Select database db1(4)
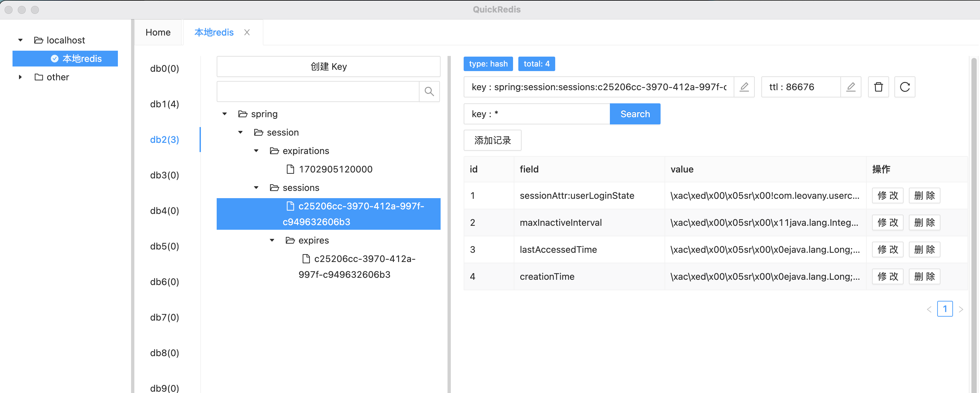 point(165,104)
